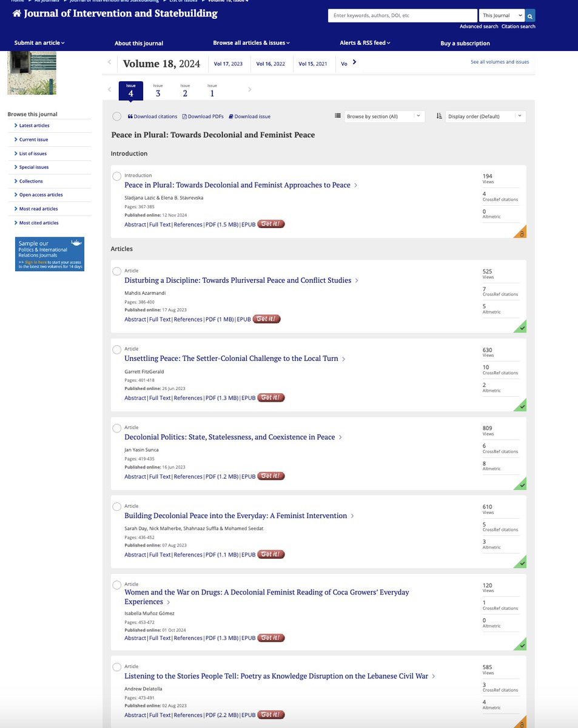Switch to Issue 2 tab
The width and height of the screenshot is (578, 728).
[x=185, y=90]
